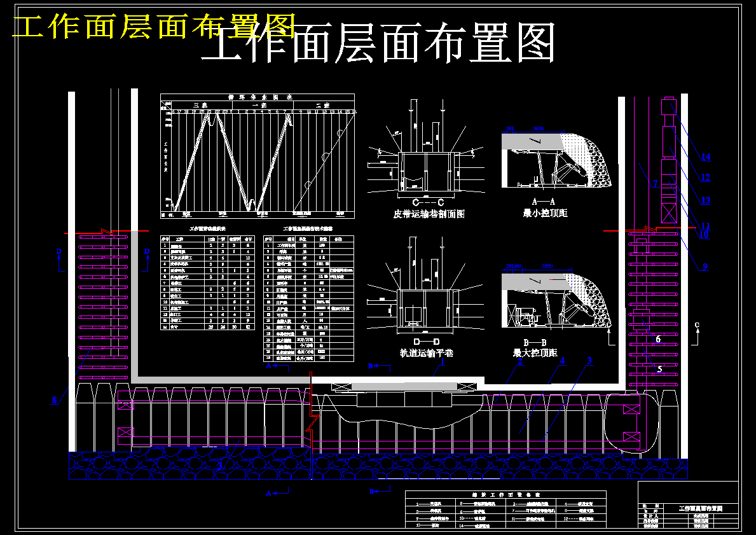Select the D—D section label
Viewport: 756px width, 535px height.
pos(427,342)
